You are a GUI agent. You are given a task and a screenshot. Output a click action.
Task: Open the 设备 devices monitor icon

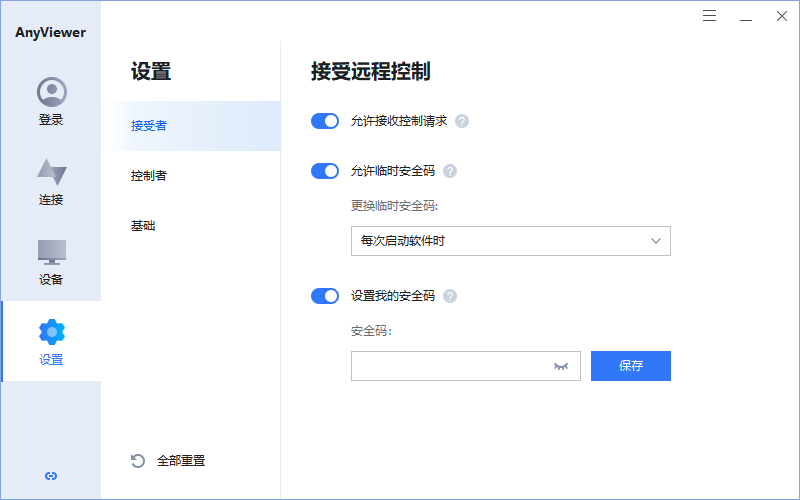point(51,252)
